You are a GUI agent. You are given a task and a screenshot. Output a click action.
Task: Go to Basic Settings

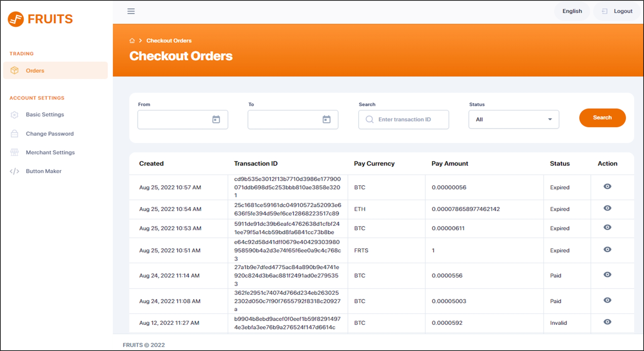tap(45, 114)
